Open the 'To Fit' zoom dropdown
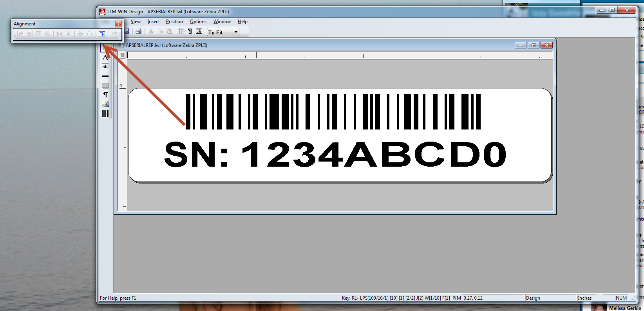644x311 pixels. coord(223,32)
